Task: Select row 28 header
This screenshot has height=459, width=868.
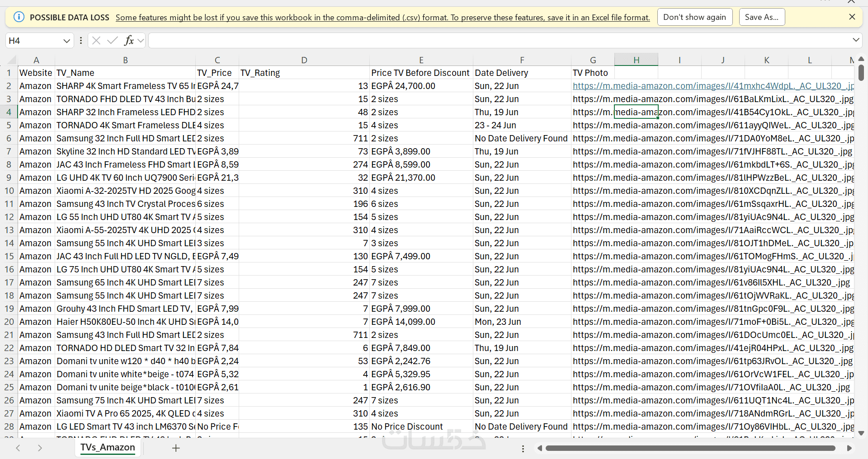Action: point(9,426)
